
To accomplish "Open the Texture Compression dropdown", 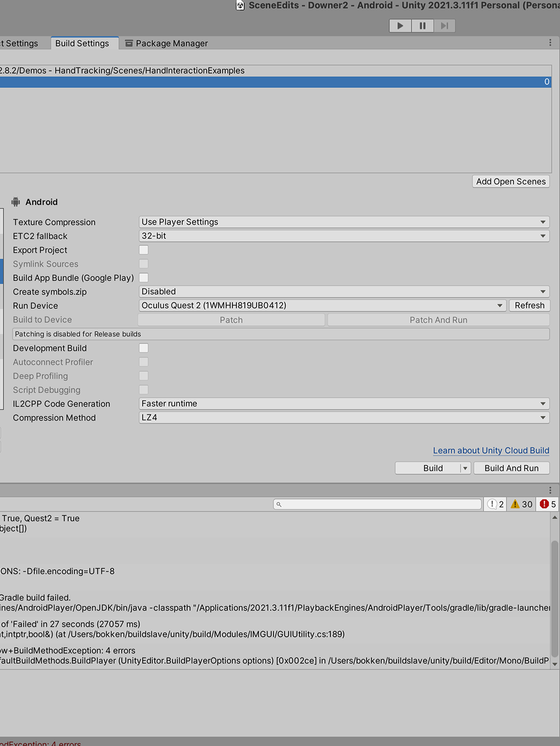I will (x=344, y=222).
